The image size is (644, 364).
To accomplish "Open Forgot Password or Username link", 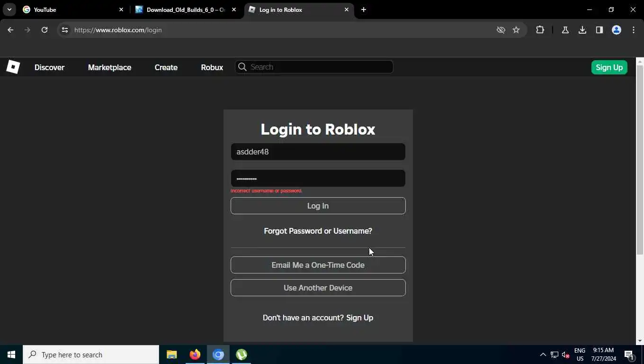I will (318, 231).
